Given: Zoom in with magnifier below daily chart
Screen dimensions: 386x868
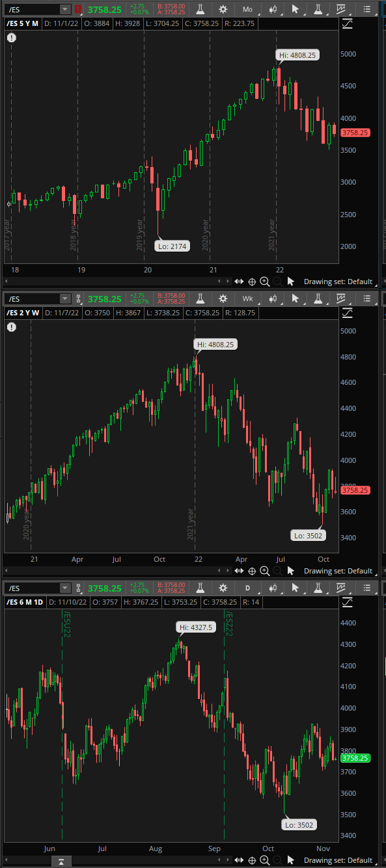Looking at the screenshot, I should pos(264,860).
